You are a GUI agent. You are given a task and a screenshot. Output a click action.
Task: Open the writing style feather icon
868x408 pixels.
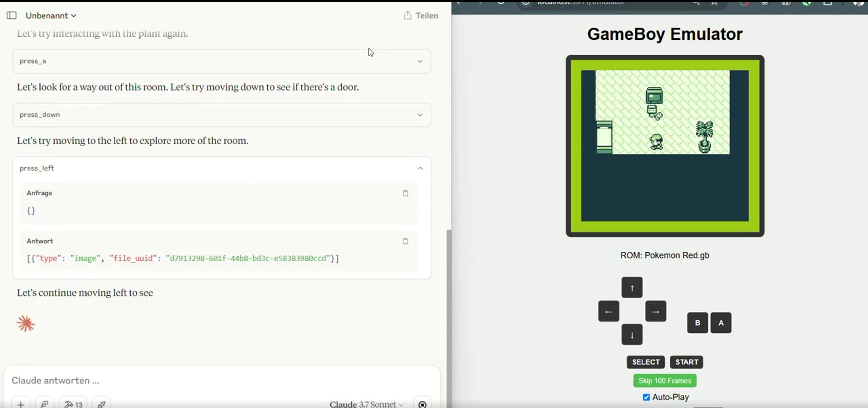pyautogui.click(x=45, y=403)
